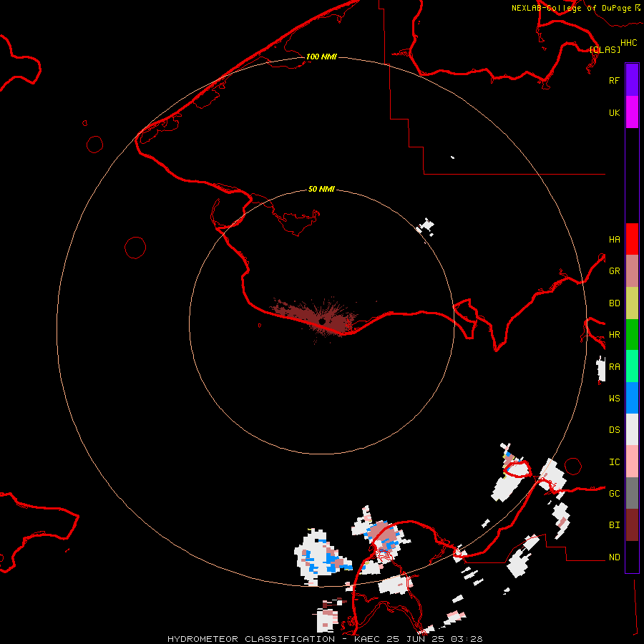The height and width of the screenshot is (644, 644).
Task: Click the 'HR' legend label text
Action: click(x=614, y=335)
